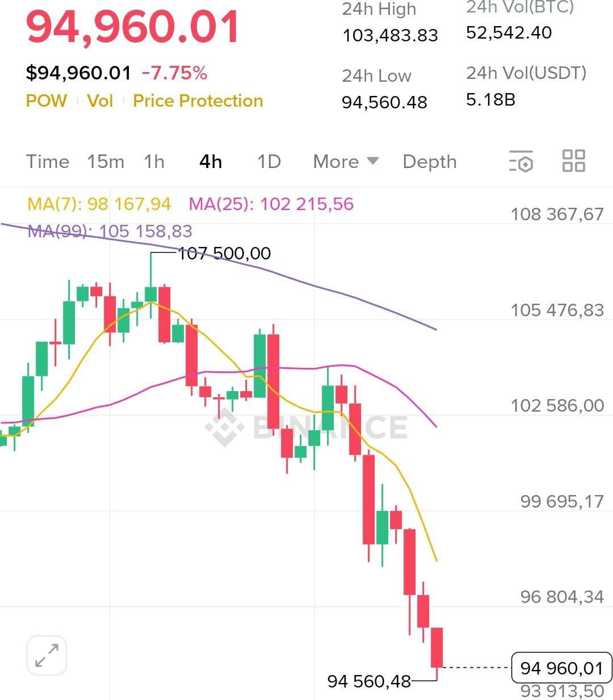This screenshot has width=613, height=700.
Task: Open the Time line chart tab
Action: coord(48,162)
